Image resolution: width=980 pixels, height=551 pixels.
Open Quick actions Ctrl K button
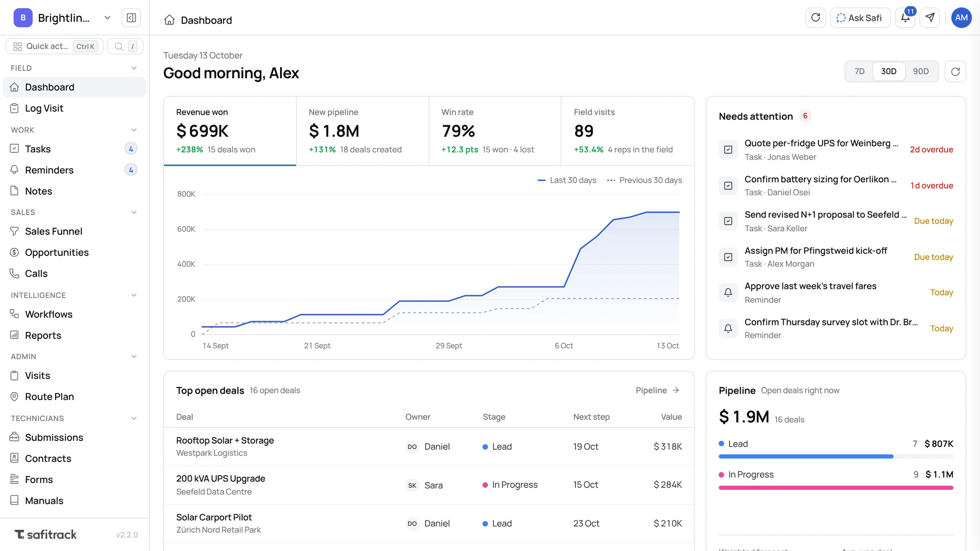55,46
